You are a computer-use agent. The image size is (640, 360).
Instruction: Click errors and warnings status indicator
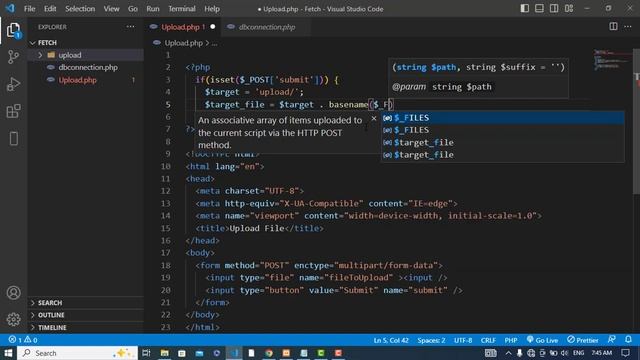point(23,340)
